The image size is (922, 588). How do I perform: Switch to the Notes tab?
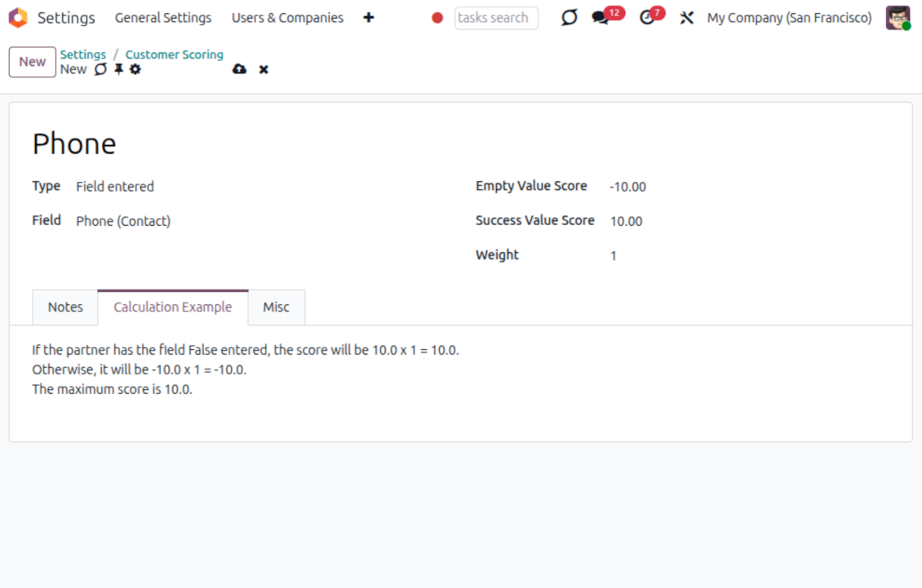65,307
